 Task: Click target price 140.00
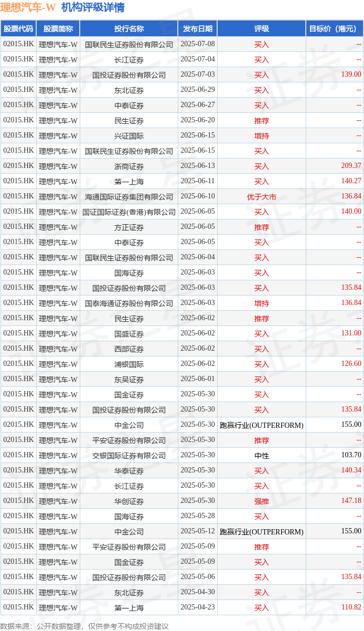351,212
